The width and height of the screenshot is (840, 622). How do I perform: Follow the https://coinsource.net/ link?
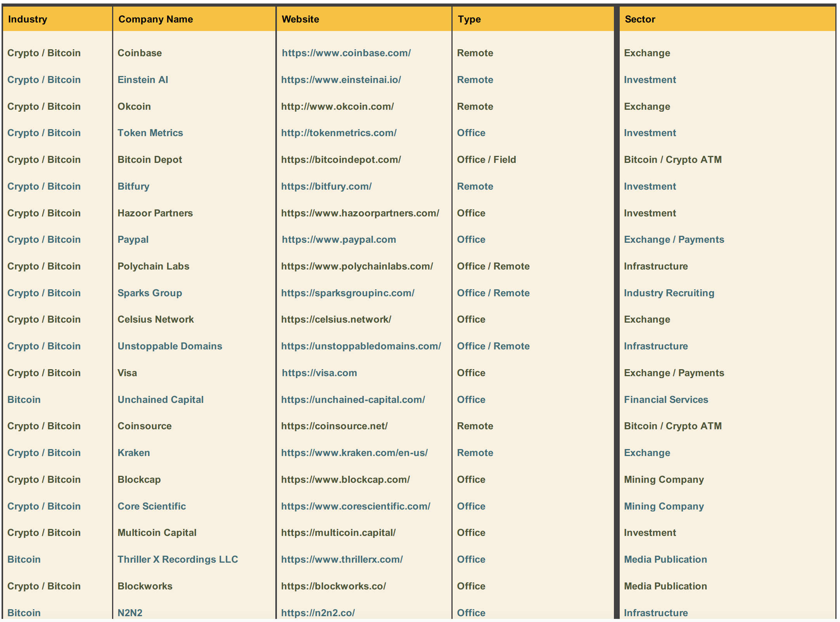coord(334,426)
